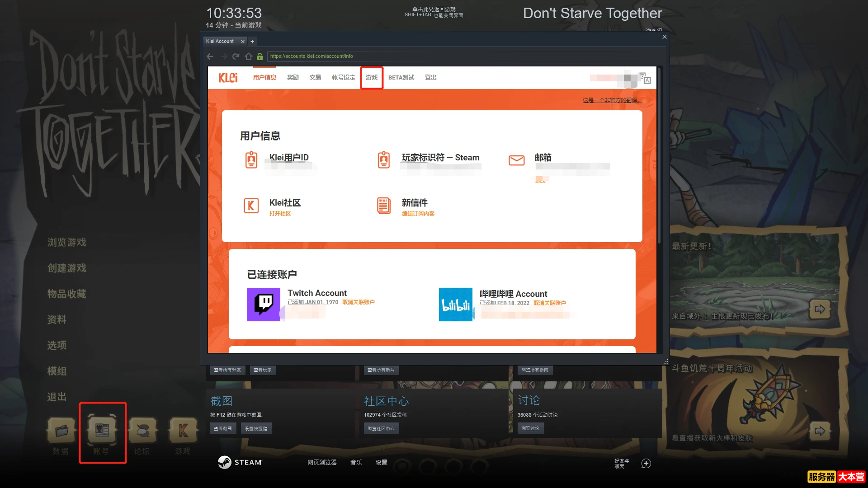Select 创建游戏 in main menu
The height and width of the screenshot is (488, 868).
(67, 268)
